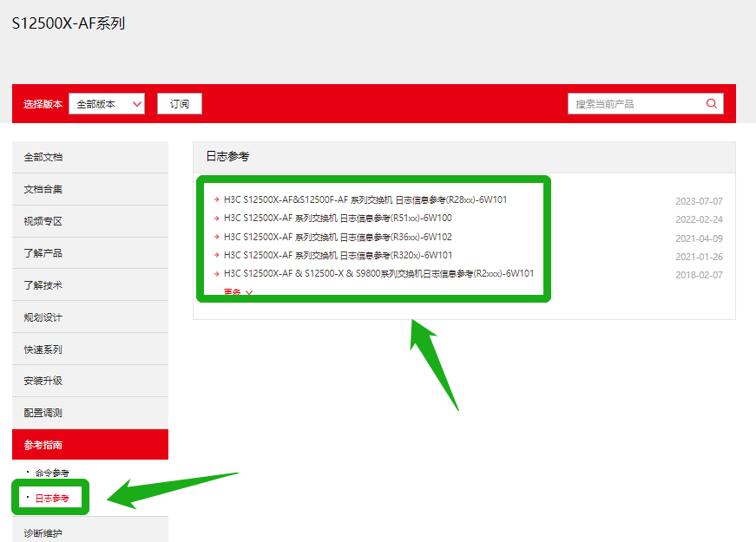
Task: Open 全部文档 in the sidebar
Action: click(90, 157)
